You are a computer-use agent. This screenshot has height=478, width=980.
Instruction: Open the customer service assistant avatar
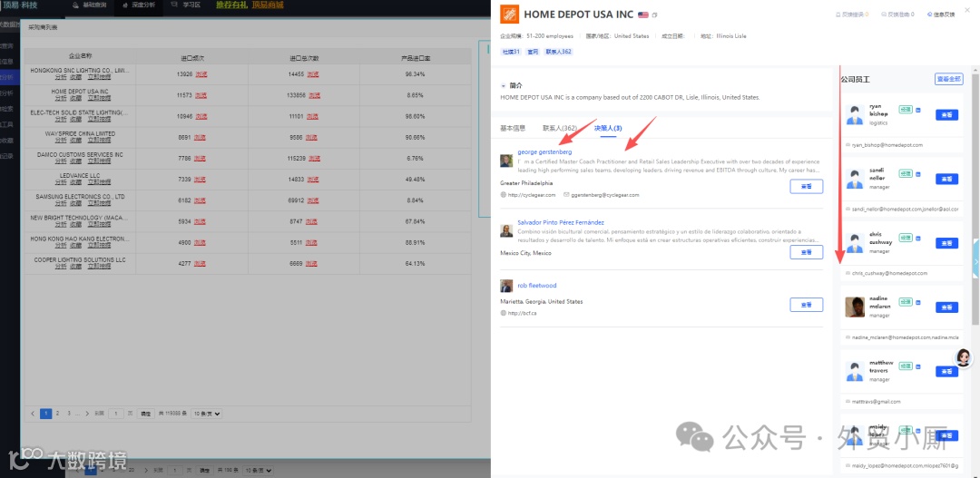click(x=963, y=358)
